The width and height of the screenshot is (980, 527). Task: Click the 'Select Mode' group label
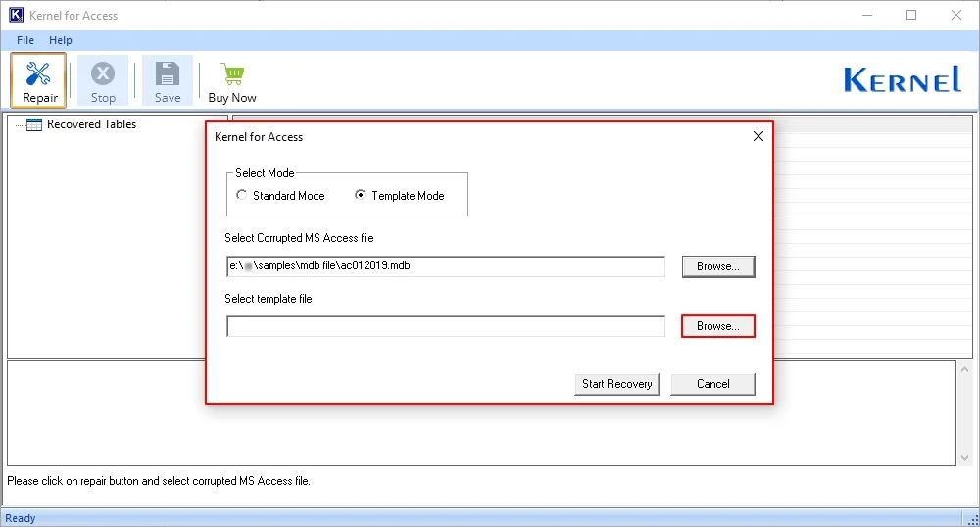pos(265,173)
